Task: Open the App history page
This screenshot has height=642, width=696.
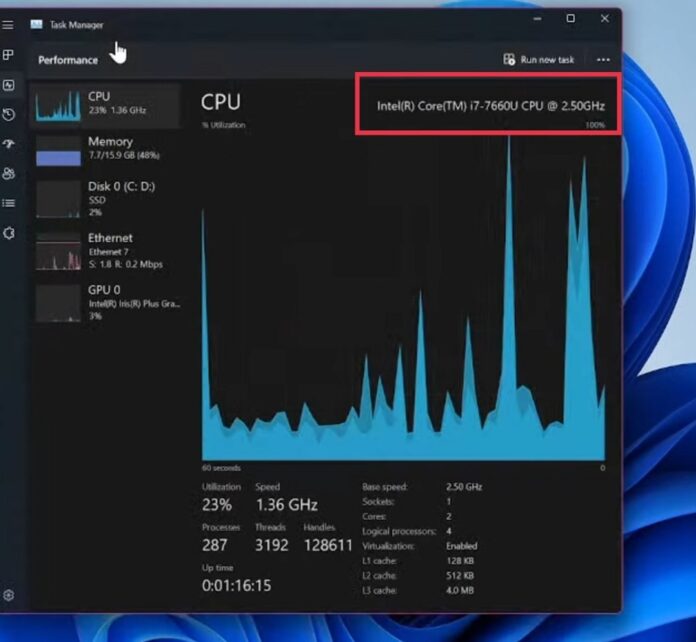Action: point(8,115)
